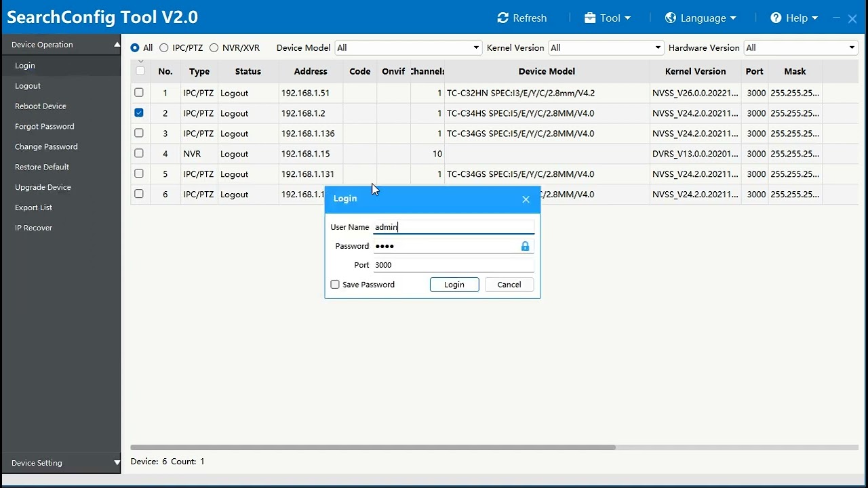Click address 192.168.1.136 cell

311,134
